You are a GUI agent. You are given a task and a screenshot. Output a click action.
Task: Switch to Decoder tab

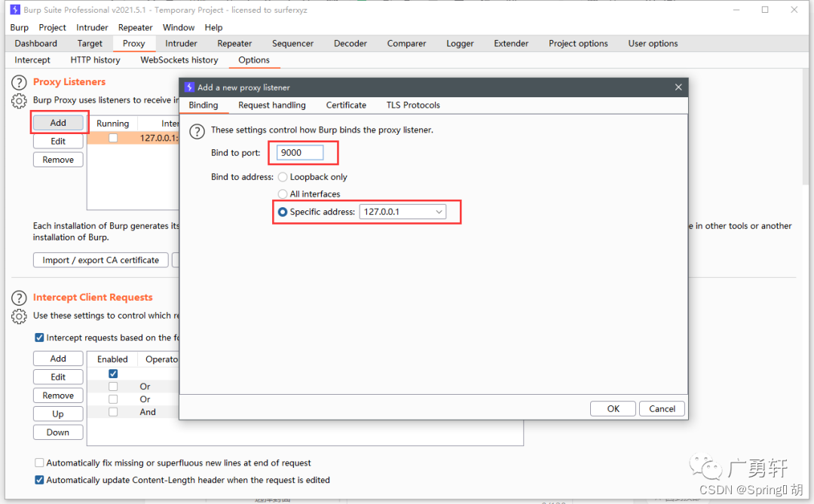[350, 44]
